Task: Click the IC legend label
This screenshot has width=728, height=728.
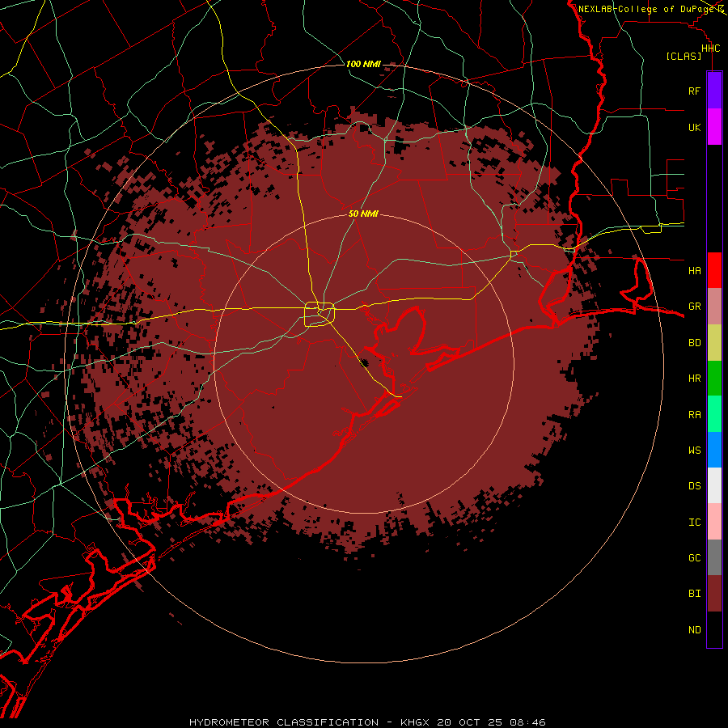Action: click(694, 523)
